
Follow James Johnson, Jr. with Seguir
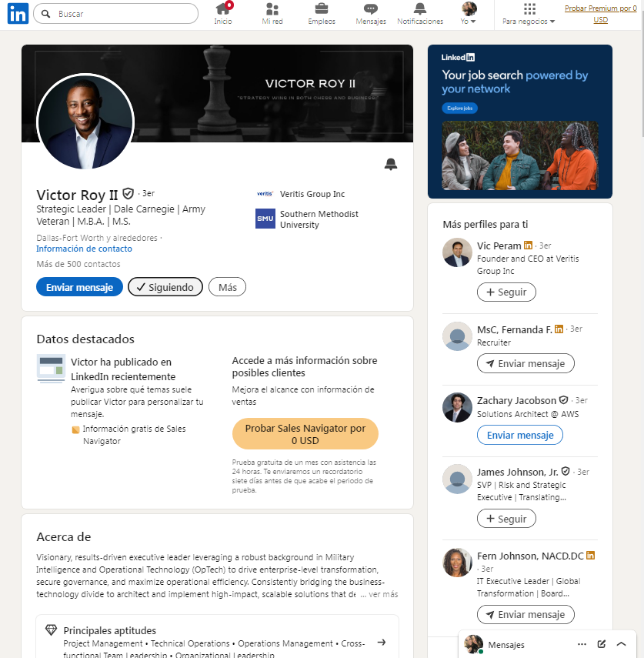point(506,519)
